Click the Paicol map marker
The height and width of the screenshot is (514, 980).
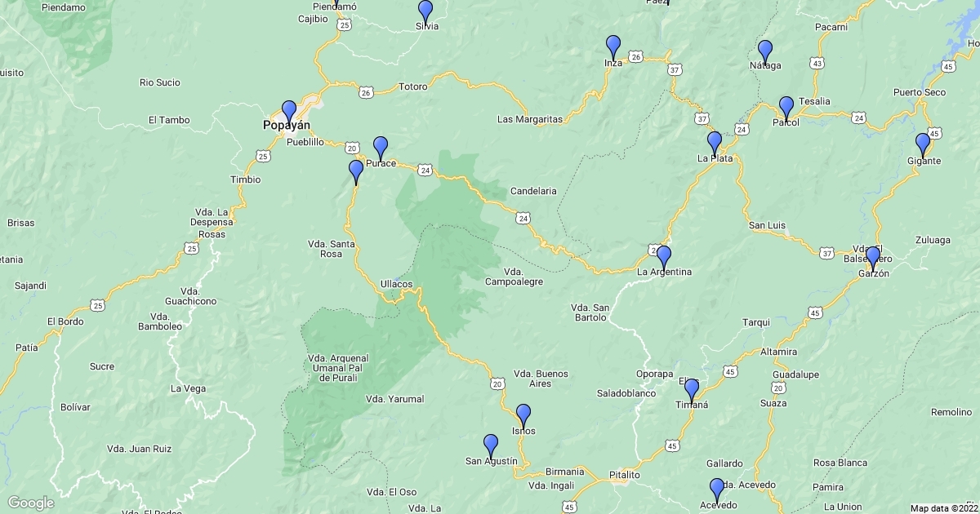click(786, 109)
